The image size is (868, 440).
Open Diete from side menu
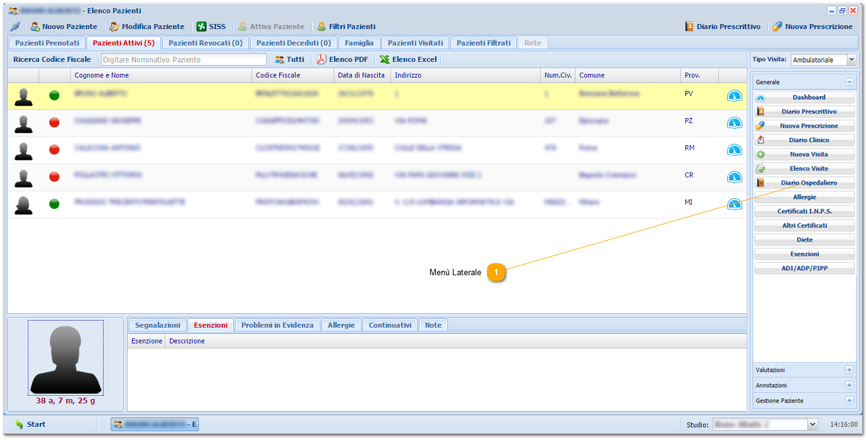804,240
